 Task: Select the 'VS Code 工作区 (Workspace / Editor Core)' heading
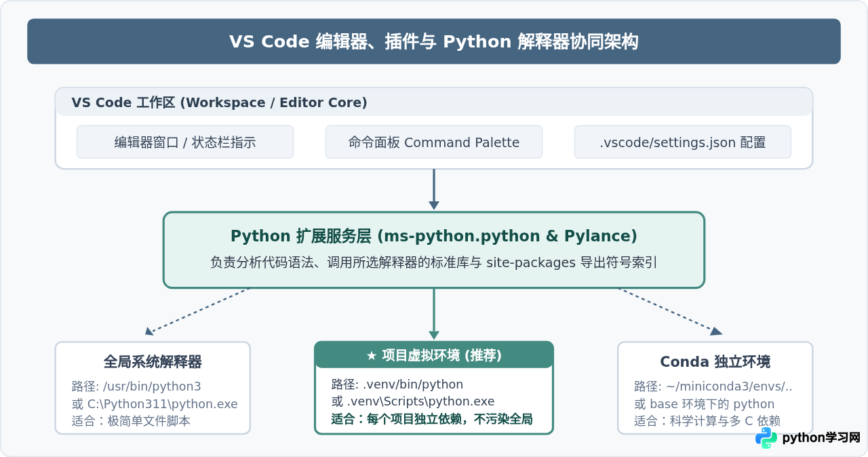[x=219, y=102]
